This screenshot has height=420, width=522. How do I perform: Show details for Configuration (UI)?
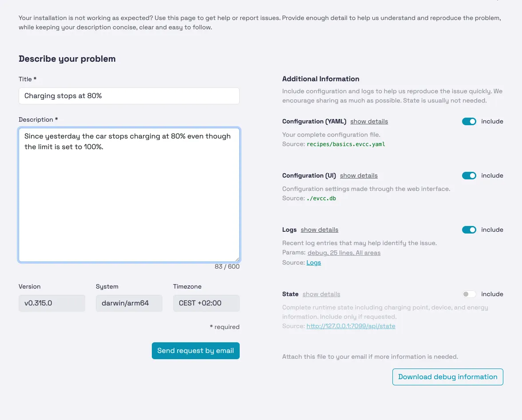click(359, 175)
